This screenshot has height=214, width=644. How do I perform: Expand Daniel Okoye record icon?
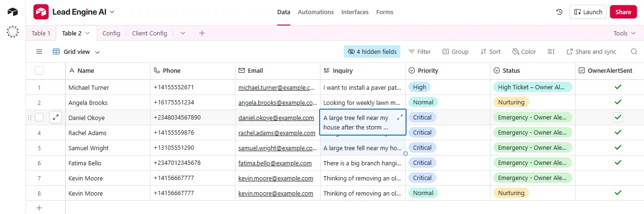pyautogui.click(x=56, y=117)
